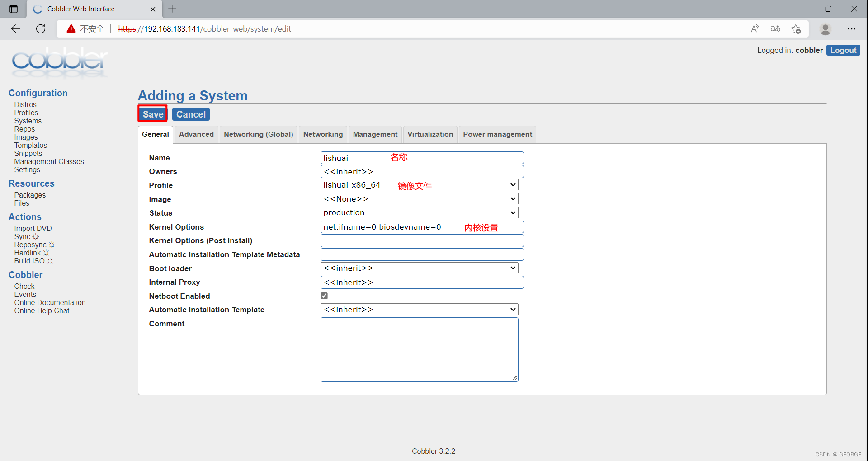Open the browser profile avatar
868x461 pixels.
826,29
